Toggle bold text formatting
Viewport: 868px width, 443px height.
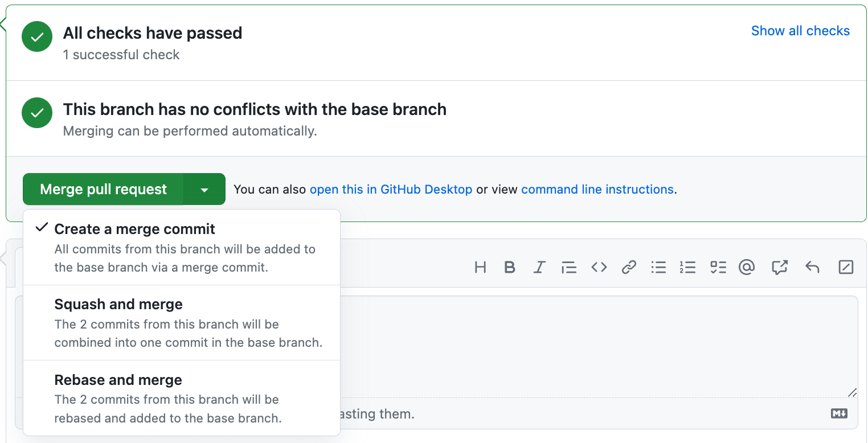pos(510,267)
